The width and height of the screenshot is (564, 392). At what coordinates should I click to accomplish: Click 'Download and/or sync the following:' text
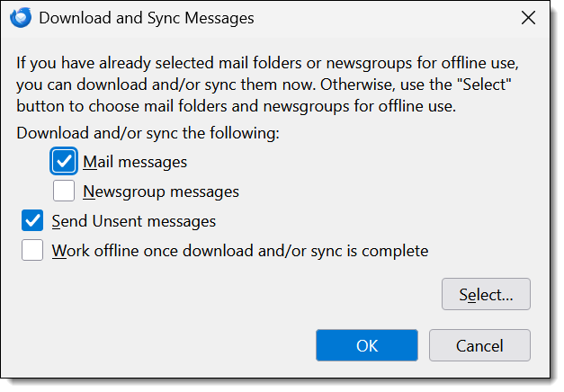tap(148, 133)
